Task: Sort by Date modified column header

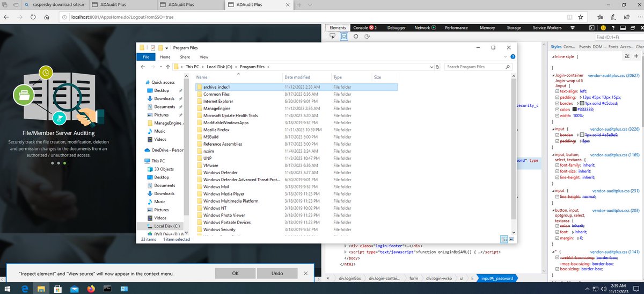Action: pos(297,77)
